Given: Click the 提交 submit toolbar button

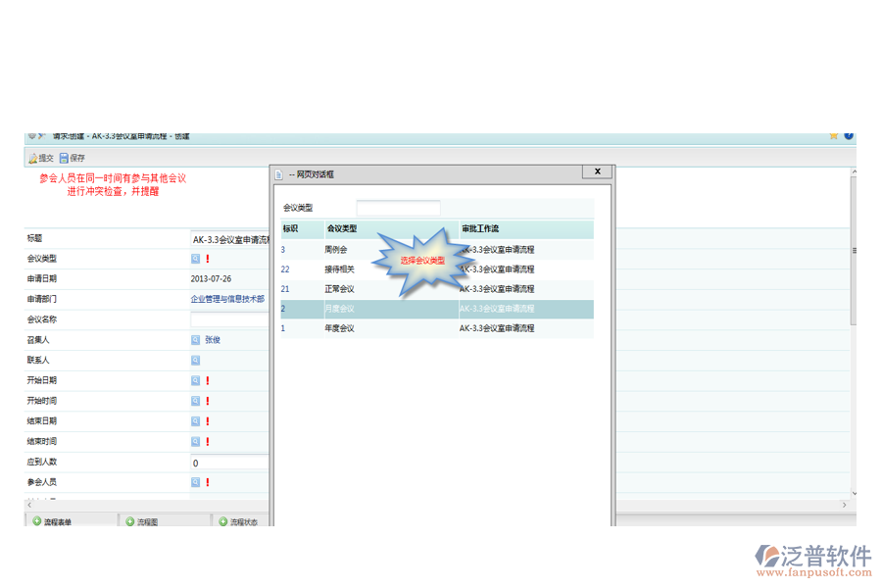Looking at the screenshot, I should [x=41, y=158].
